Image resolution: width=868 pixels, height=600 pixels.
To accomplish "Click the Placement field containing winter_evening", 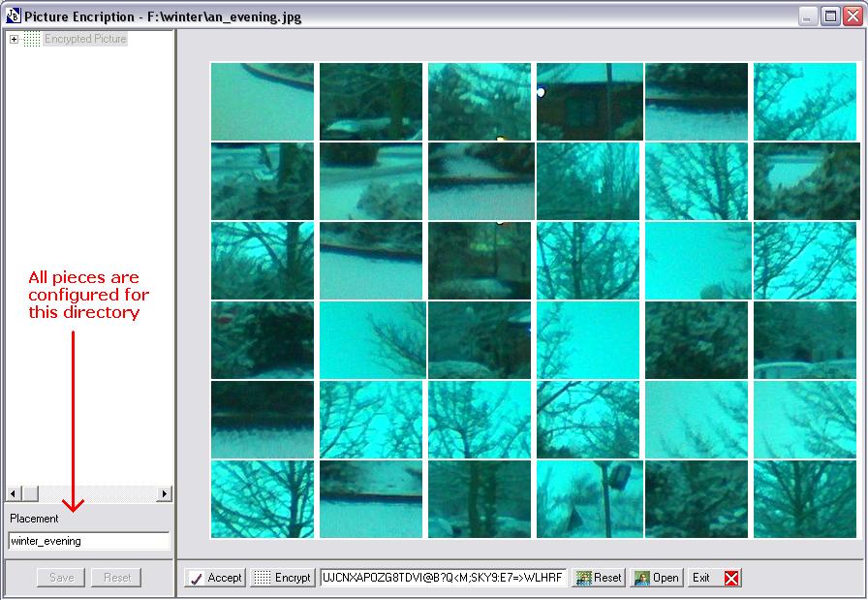I will point(88,541).
